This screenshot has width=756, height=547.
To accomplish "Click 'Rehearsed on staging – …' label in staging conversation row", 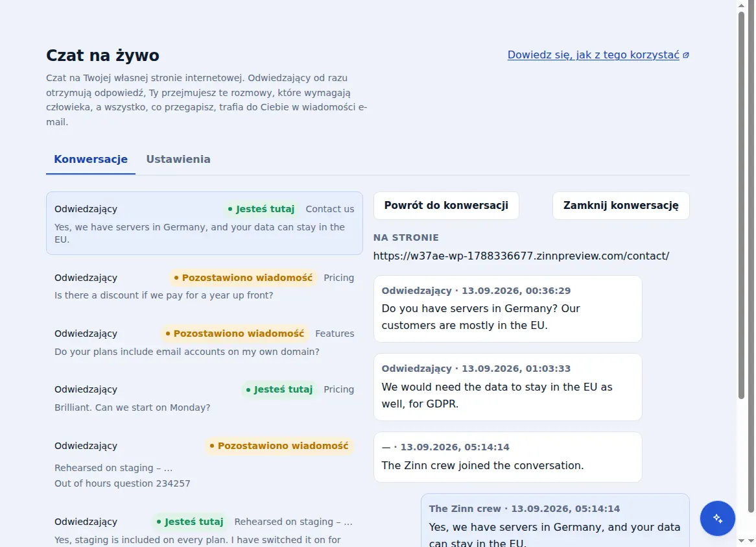I will 293,522.
